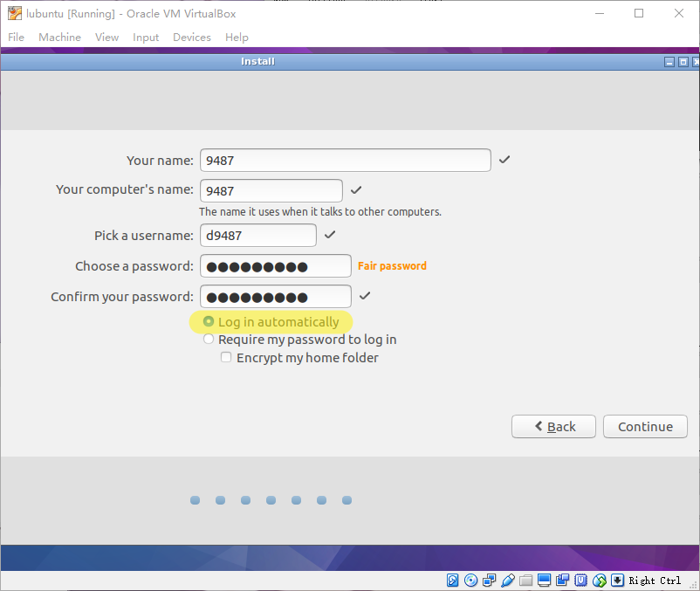Screen dimensions: 700x591
Task: Click the Choose a password field
Action: pos(275,266)
